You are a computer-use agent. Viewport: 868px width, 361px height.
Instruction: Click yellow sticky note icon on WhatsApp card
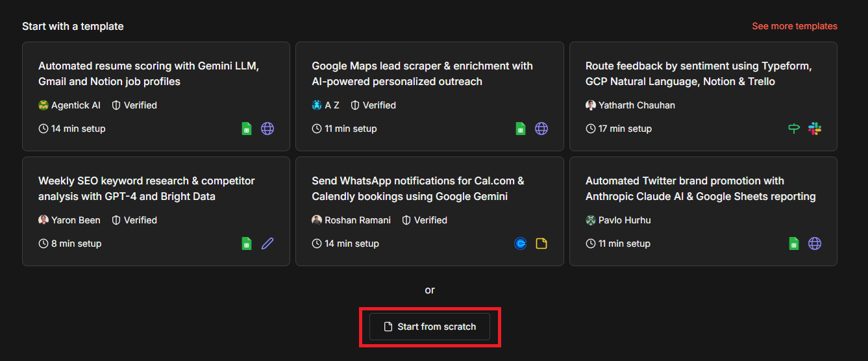[x=541, y=243]
